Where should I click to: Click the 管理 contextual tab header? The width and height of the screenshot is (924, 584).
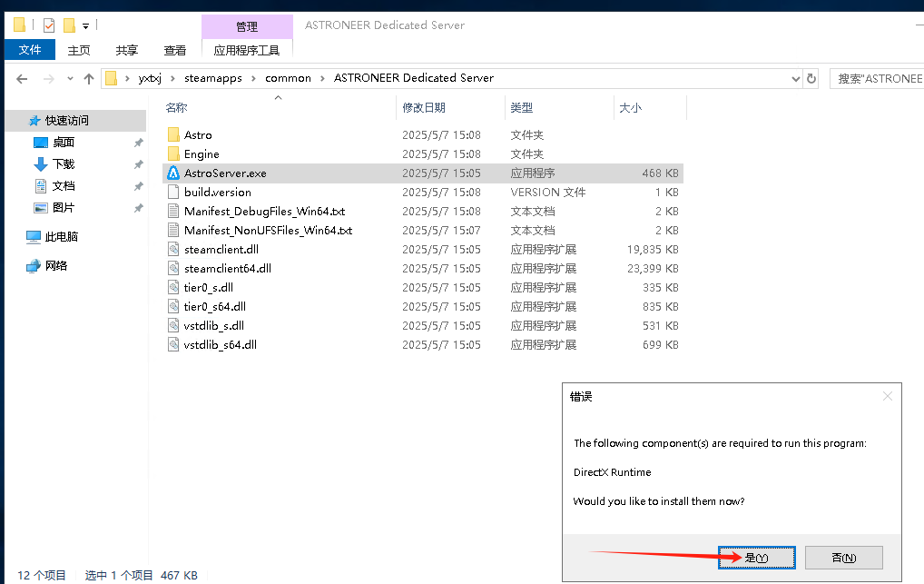click(x=247, y=26)
